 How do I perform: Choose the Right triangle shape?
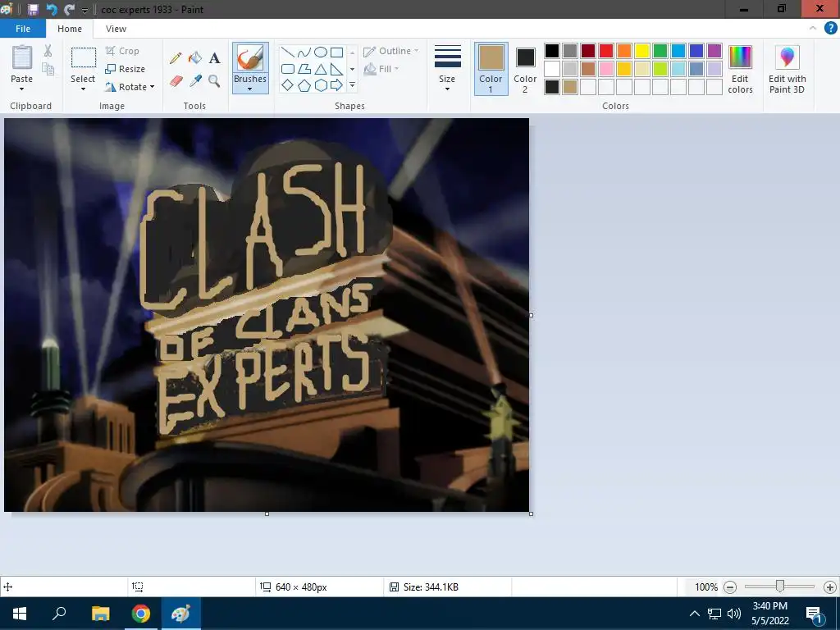(337, 69)
